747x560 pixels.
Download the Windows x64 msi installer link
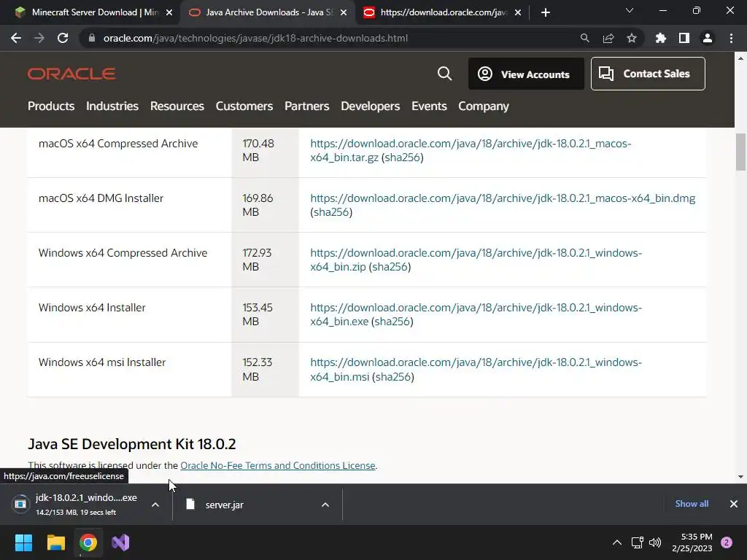click(476, 369)
